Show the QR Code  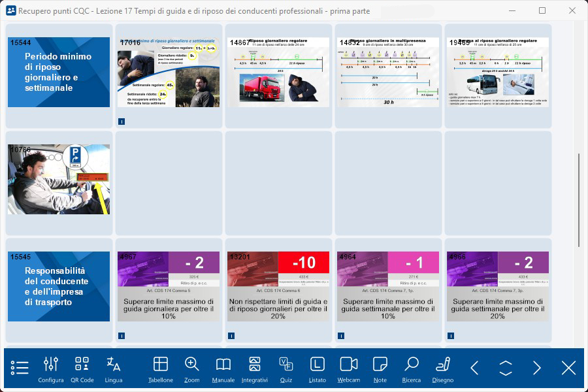click(82, 370)
